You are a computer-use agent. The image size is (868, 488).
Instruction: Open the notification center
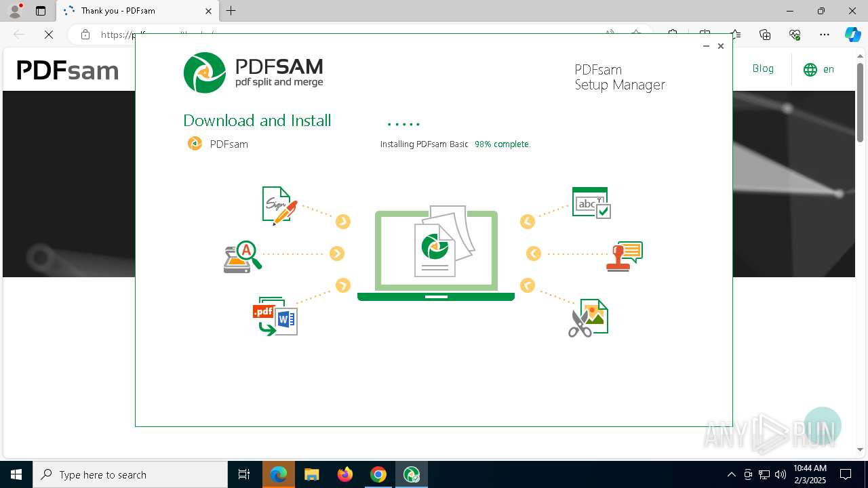point(846,474)
